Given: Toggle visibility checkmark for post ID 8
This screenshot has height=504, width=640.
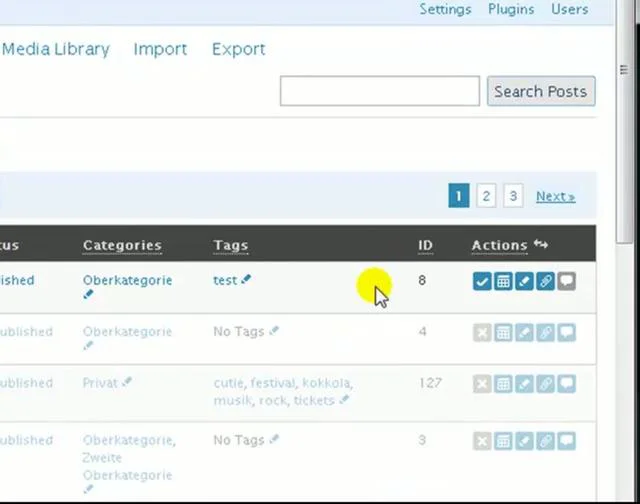Looking at the screenshot, I should point(482,281).
